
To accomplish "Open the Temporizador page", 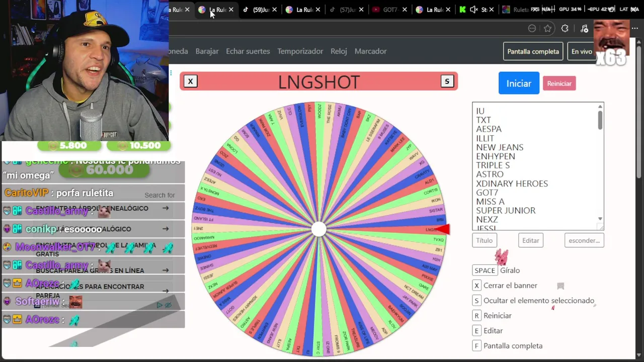I will pyautogui.click(x=300, y=51).
